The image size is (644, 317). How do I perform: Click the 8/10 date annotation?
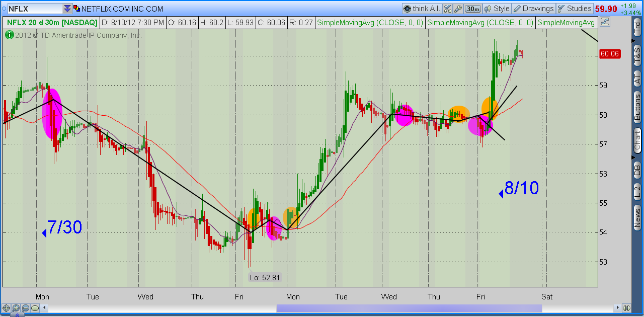(521, 188)
